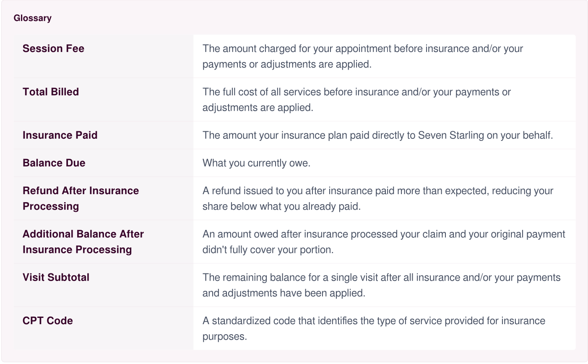Click the refund definition text
Screen dimensions: 588x364
[x=378, y=198]
